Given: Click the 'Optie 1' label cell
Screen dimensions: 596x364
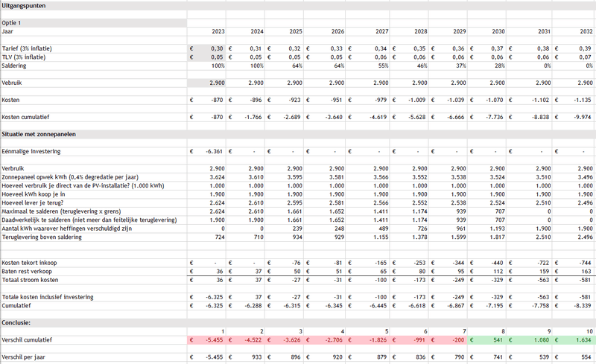Looking at the screenshot, I should [x=93, y=23].
